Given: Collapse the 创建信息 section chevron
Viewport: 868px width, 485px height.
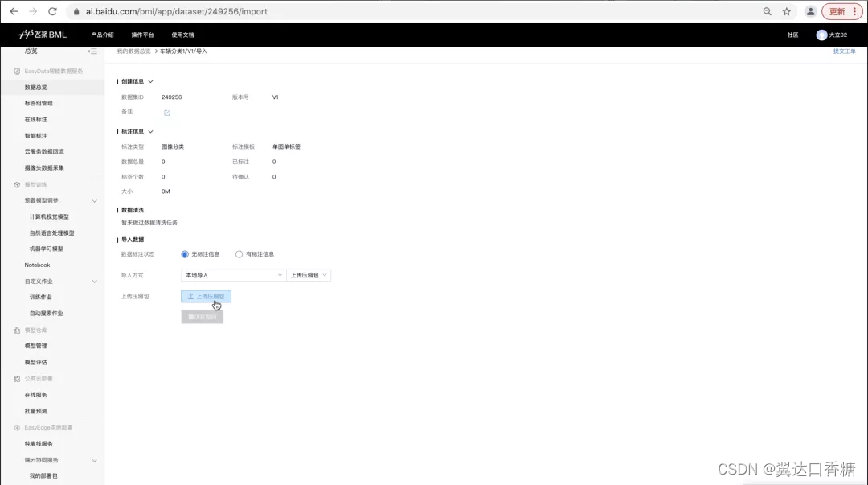Looking at the screenshot, I should point(150,81).
